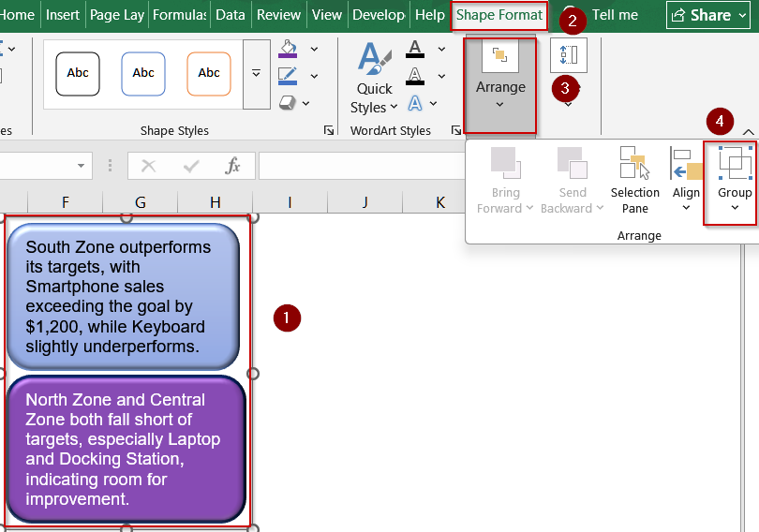Apply the black outline Abc shape style
This screenshot has width=759, height=532.
pyautogui.click(x=78, y=73)
